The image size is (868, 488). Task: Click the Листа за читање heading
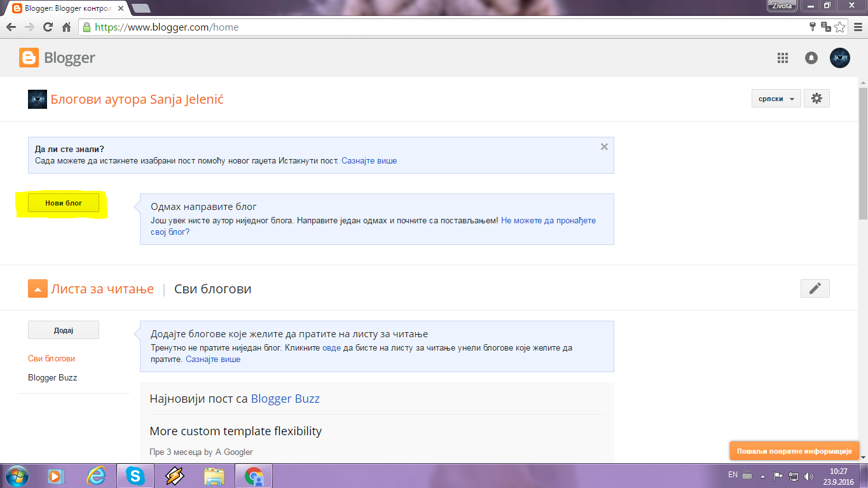click(x=102, y=289)
